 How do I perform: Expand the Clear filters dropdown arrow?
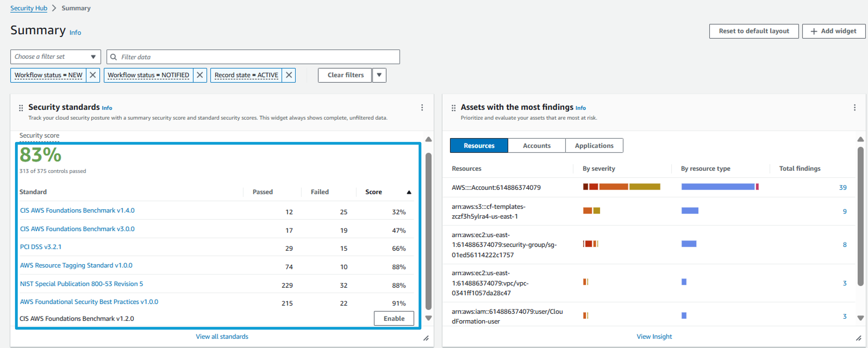pos(379,75)
